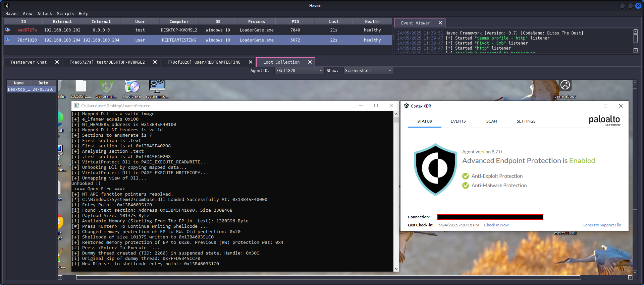Select the Loot Collection tab
644x285 pixels.
(x=281, y=62)
